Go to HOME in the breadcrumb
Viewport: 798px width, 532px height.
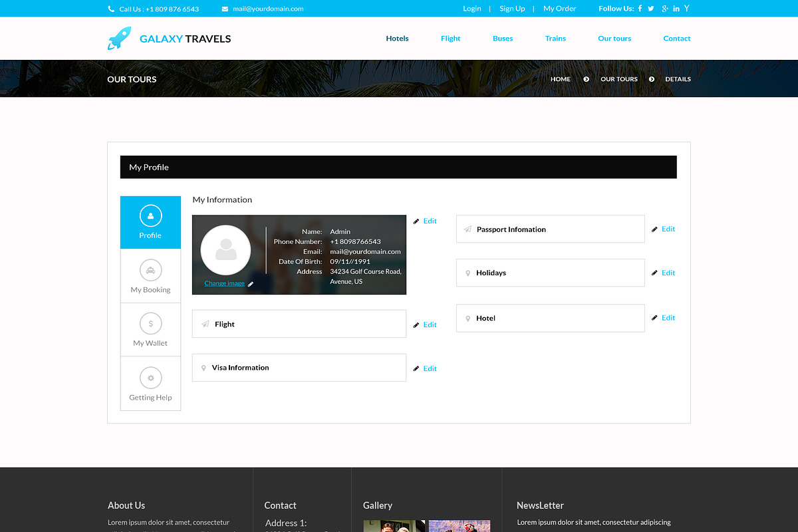pos(561,79)
